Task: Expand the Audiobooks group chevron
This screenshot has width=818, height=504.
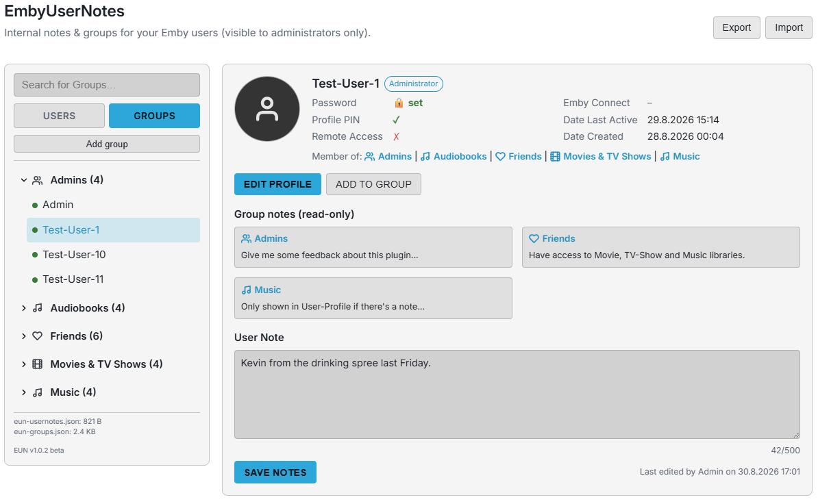Action: coord(23,308)
